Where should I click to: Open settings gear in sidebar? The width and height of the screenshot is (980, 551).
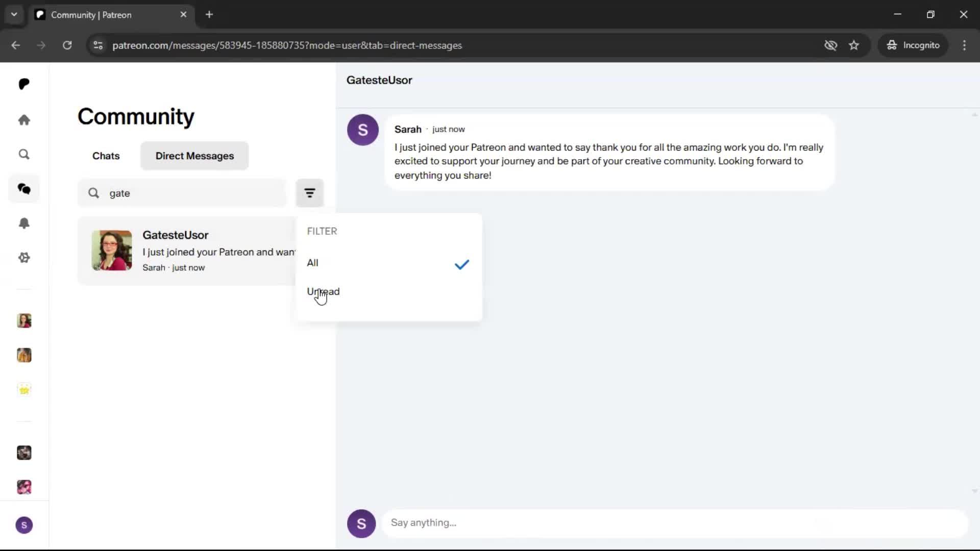[24, 258]
